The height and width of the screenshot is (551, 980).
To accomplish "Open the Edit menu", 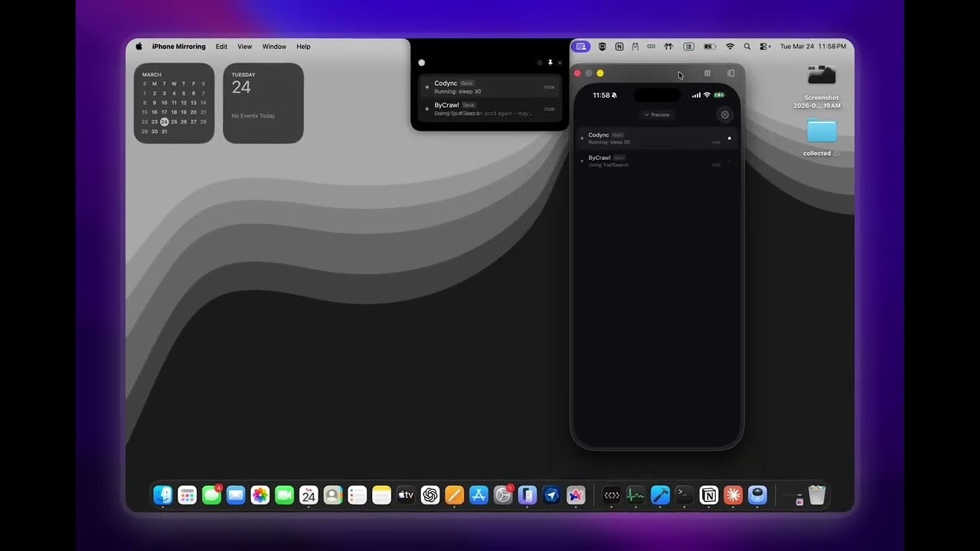I will [x=221, y=47].
